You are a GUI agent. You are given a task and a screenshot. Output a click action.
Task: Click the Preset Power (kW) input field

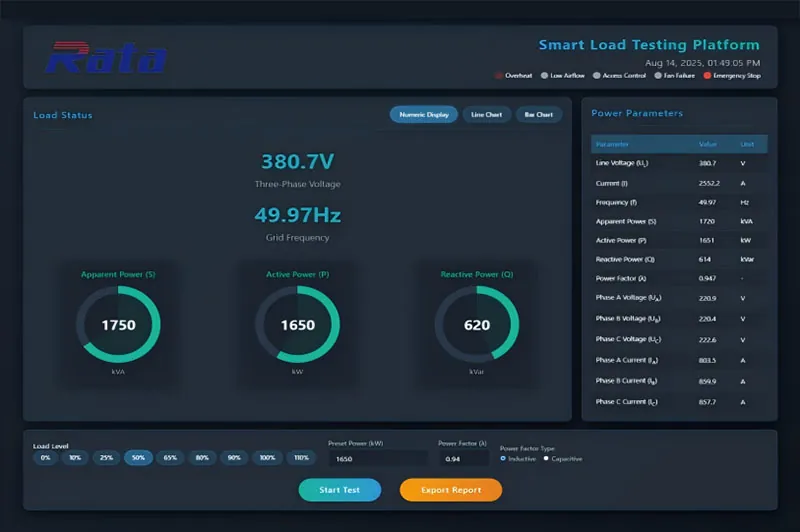point(378,459)
